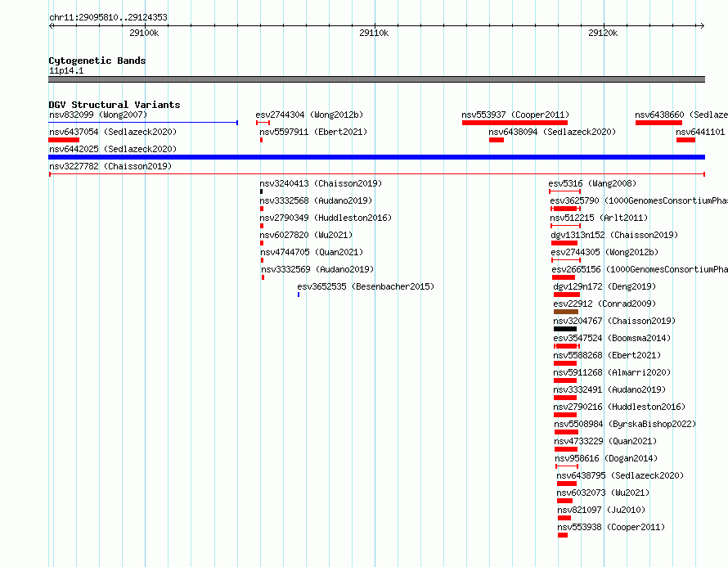This screenshot has height=567, width=728.
Task: Select esv5316 (Wang2008) variant
Action: (x=592, y=183)
